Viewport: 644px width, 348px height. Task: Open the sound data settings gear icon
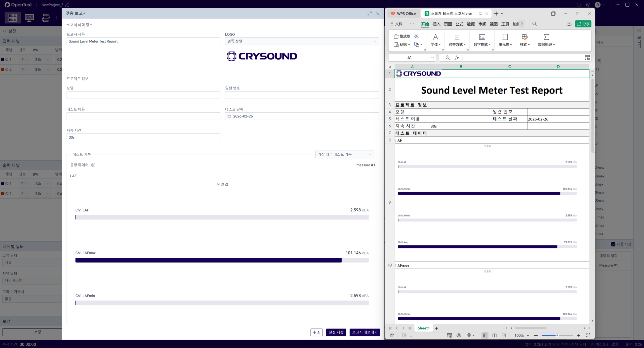(93, 165)
